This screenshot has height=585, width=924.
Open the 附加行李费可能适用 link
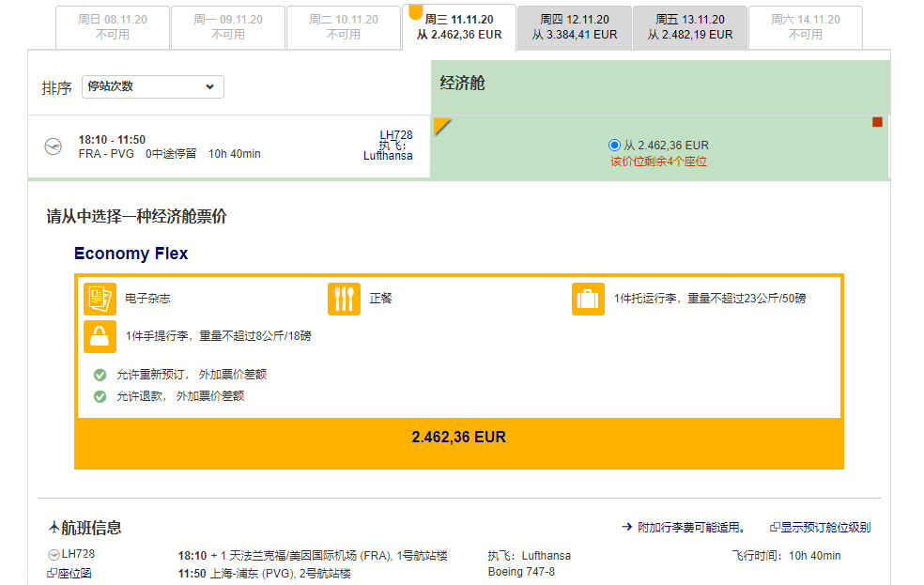(683, 528)
